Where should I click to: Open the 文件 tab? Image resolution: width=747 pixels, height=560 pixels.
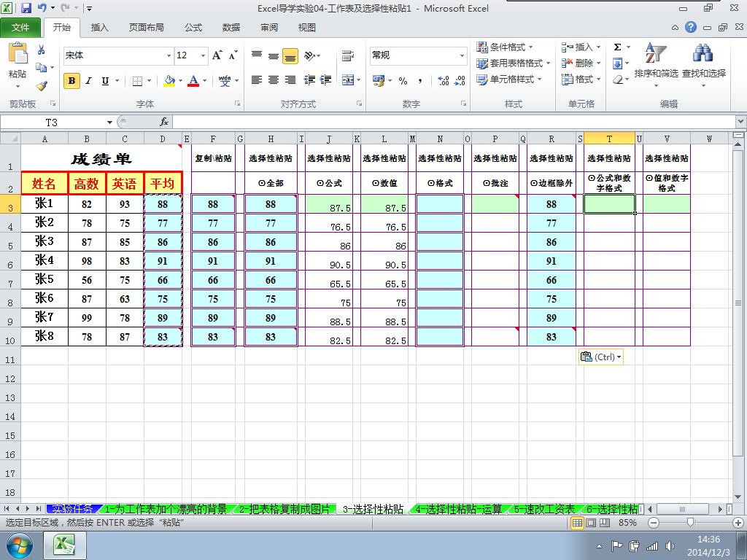pyautogui.click(x=20, y=28)
